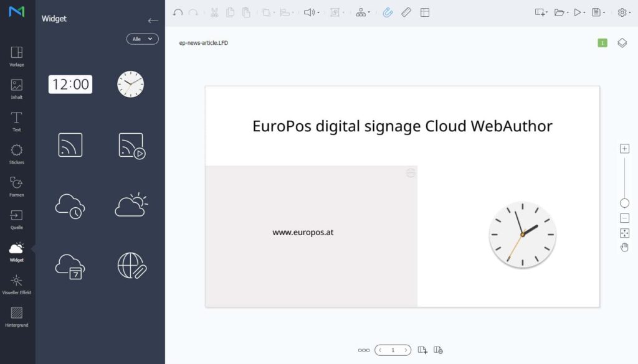Click the zoom slider handle
638x364 pixels.
point(624,203)
